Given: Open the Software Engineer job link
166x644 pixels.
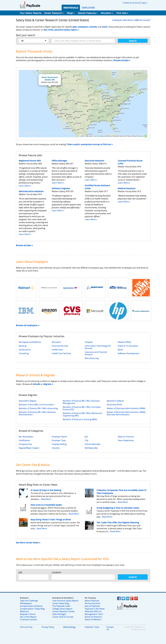Looking at the screenshot, I should pyautogui.click(x=61, y=188).
